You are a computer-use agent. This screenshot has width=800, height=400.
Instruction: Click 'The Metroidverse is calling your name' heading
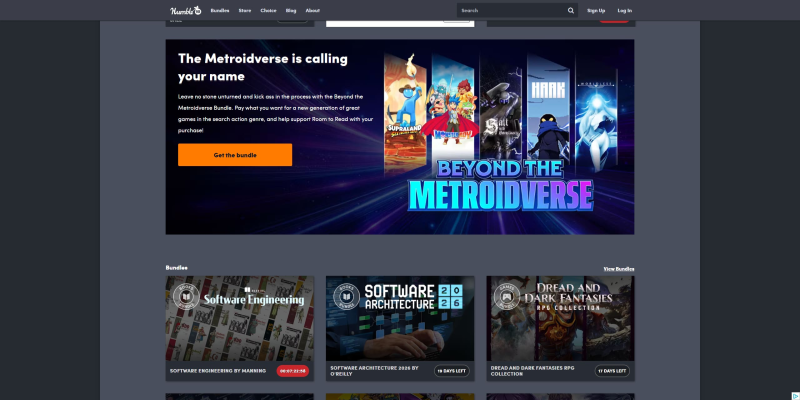tap(263, 67)
